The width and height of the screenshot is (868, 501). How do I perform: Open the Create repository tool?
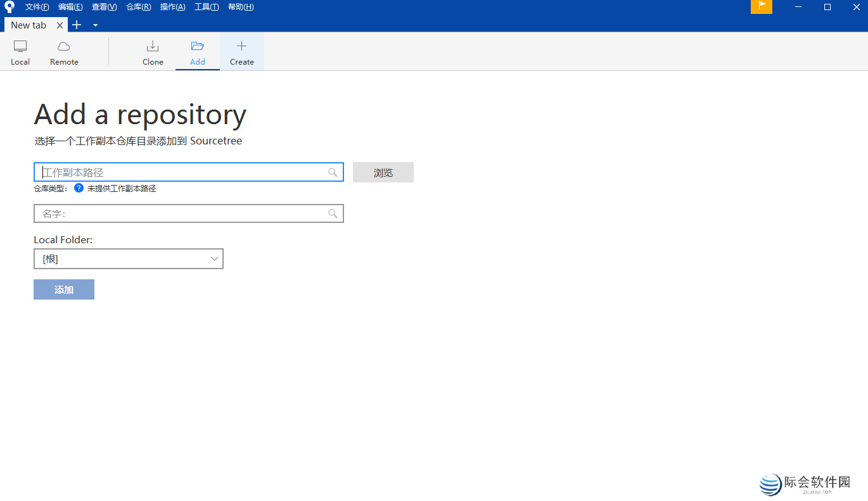(x=241, y=51)
